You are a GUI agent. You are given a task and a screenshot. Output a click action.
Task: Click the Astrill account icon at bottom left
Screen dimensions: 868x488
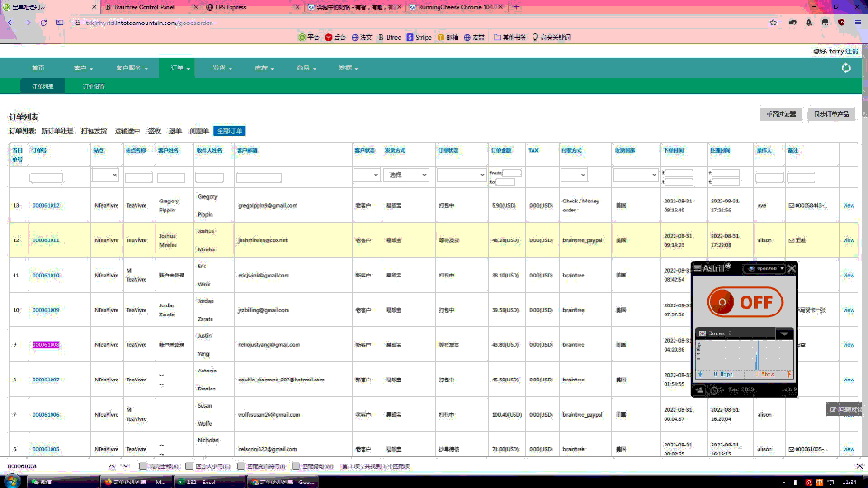tap(700, 390)
